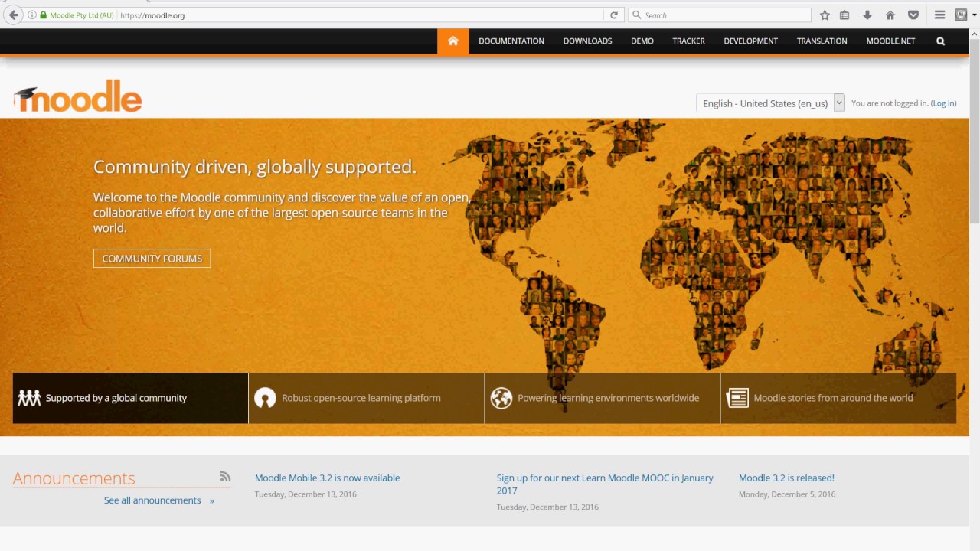Click the extension icon at the toolbar's far right
The width and height of the screenshot is (980, 551).
[x=961, y=15]
